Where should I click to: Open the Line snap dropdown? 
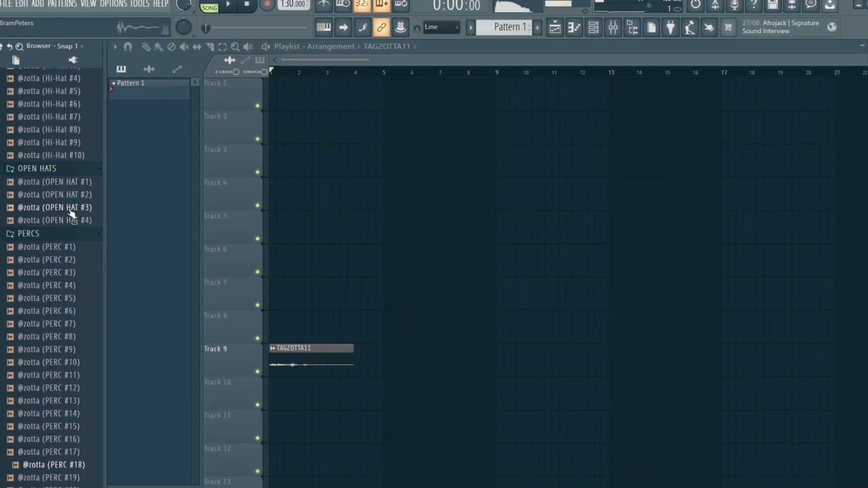[x=441, y=27]
